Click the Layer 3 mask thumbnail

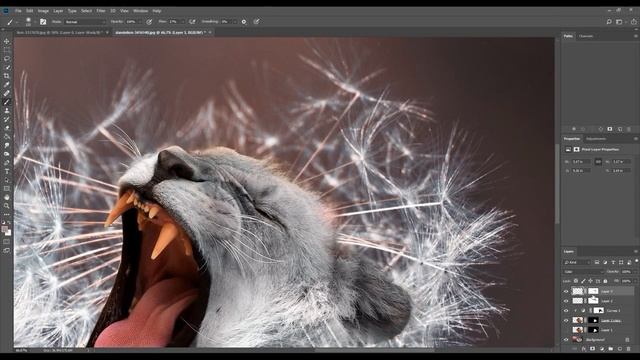pos(593,291)
